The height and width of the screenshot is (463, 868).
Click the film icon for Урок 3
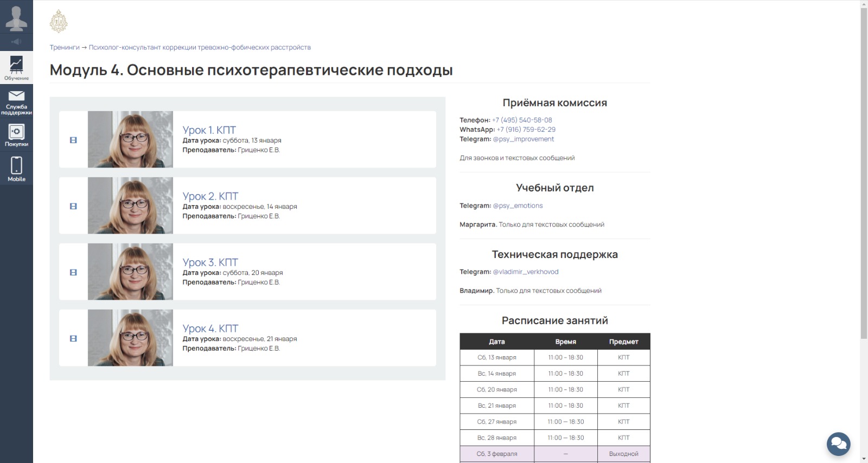click(x=73, y=272)
